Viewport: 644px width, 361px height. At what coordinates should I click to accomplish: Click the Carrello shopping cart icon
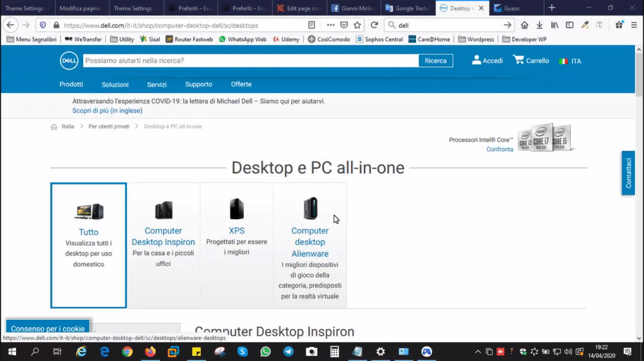click(x=518, y=59)
